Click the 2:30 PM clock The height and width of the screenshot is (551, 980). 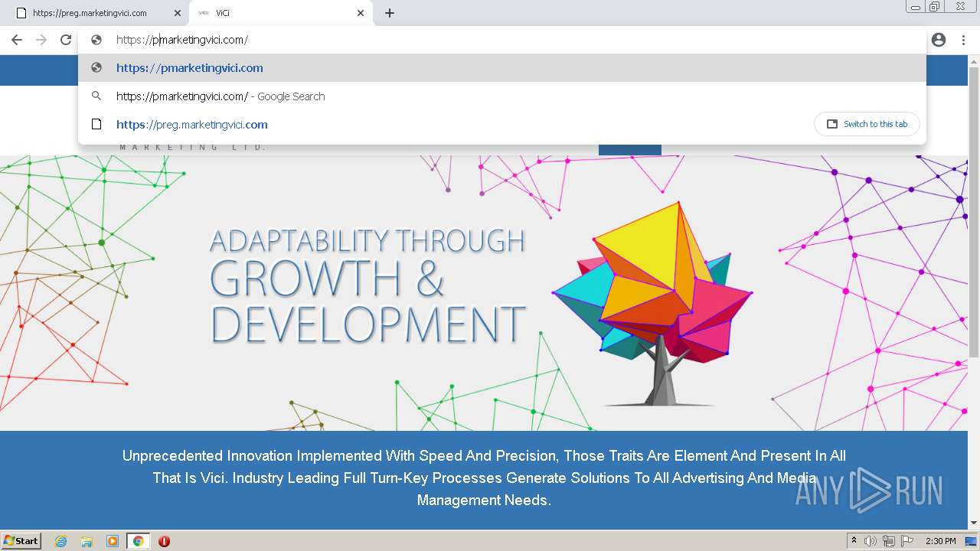tap(941, 541)
